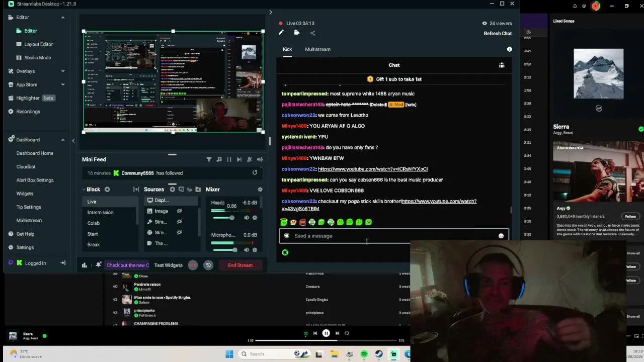This screenshot has width=644, height=362.
Task: Switch to the Kick chat tab
Action: [x=287, y=49]
